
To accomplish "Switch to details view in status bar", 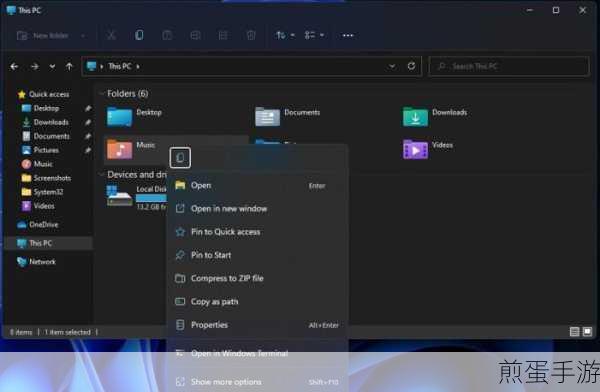I will pyautogui.click(x=574, y=332).
